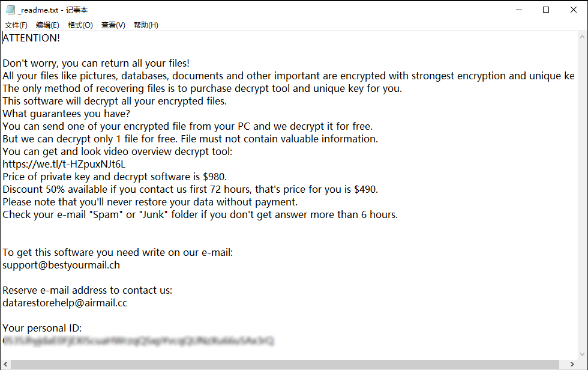Place cursor in "What guarantees you have?" line
The width and height of the screenshot is (588, 370).
pos(66,114)
